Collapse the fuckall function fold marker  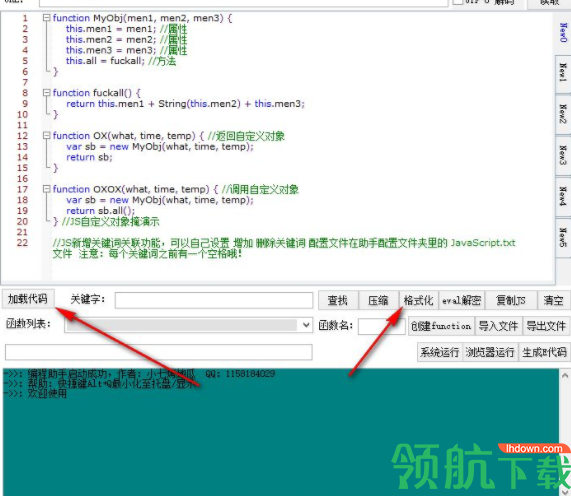point(46,93)
